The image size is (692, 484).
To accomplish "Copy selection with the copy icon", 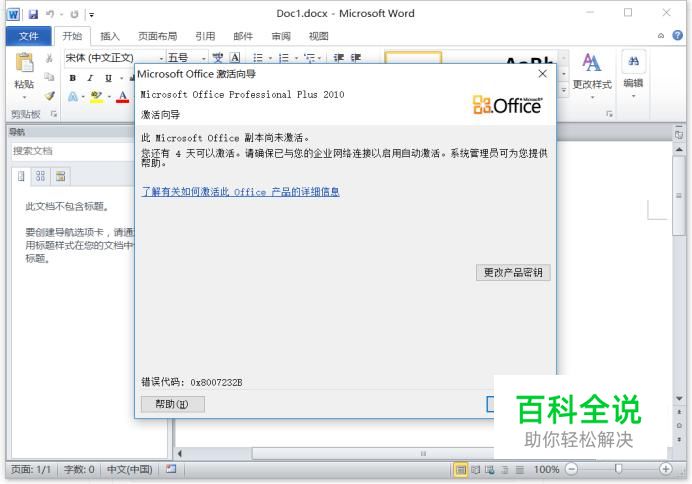I will [49, 77].
